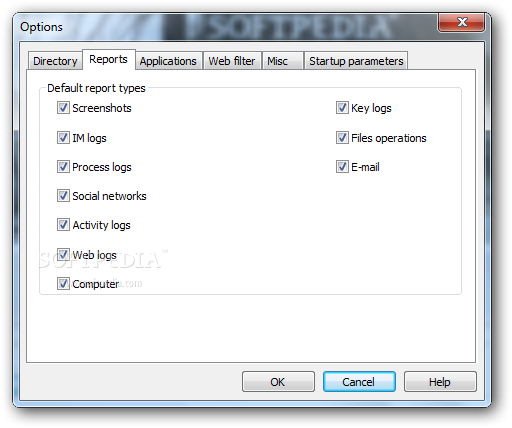This screenshot has width=512, height=428.
Task: Open Help for the Options dialog
Action: pyautogui.click(x=440, y=382)
